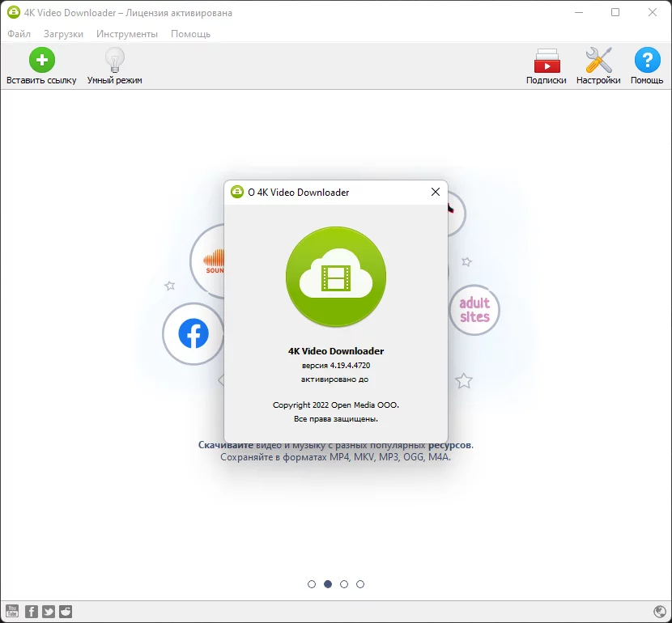Image resolution: width=672 pixels, height=623 pixels.
Task: Open the Инструменты menu
Action: 127,34
